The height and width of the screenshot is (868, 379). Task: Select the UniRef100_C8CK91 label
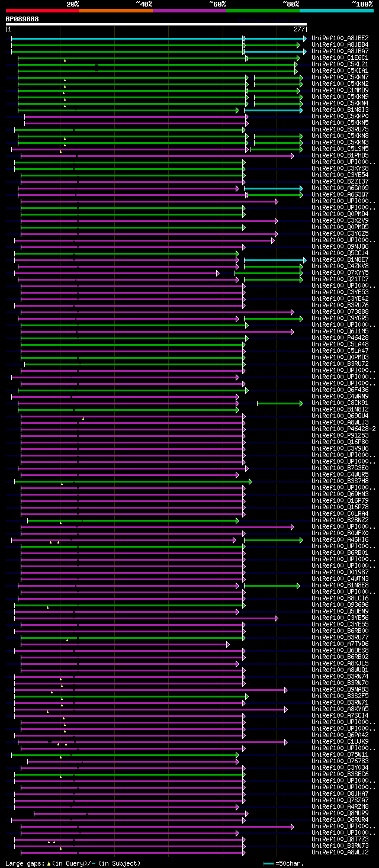click(340, 403)
